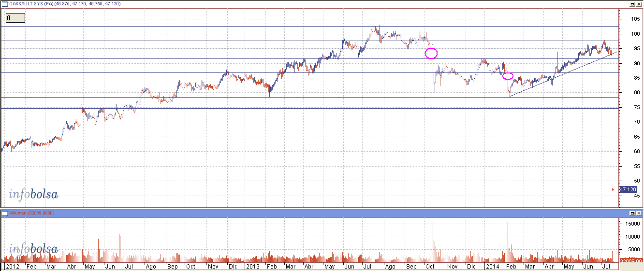Maximize the Volumen panel
This screenshot has height=271, width=644.
(x=632, y=213)
